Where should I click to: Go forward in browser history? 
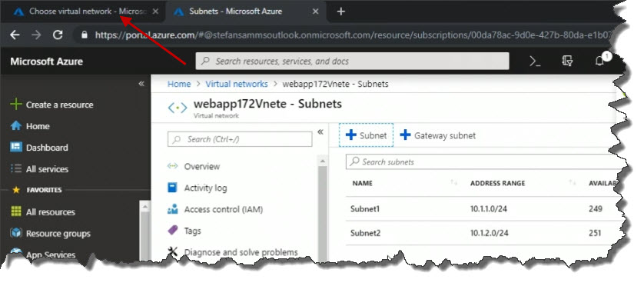click(36, 35)
